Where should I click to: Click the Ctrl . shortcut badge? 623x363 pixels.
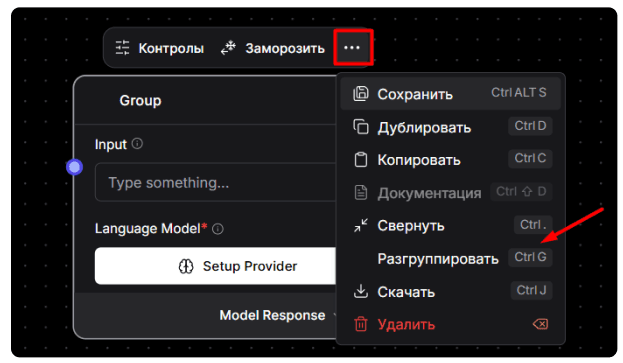pyautogui.click(x=533, y=224)
